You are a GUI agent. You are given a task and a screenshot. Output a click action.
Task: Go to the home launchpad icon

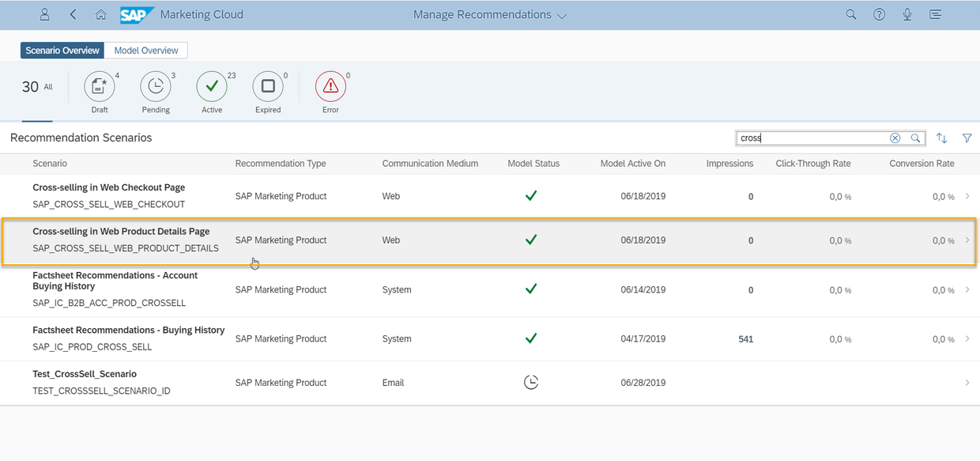point(100,15)
